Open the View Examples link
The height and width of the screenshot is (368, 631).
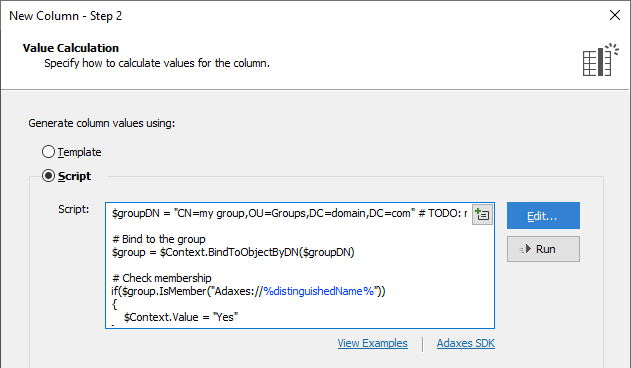[372, 343]
